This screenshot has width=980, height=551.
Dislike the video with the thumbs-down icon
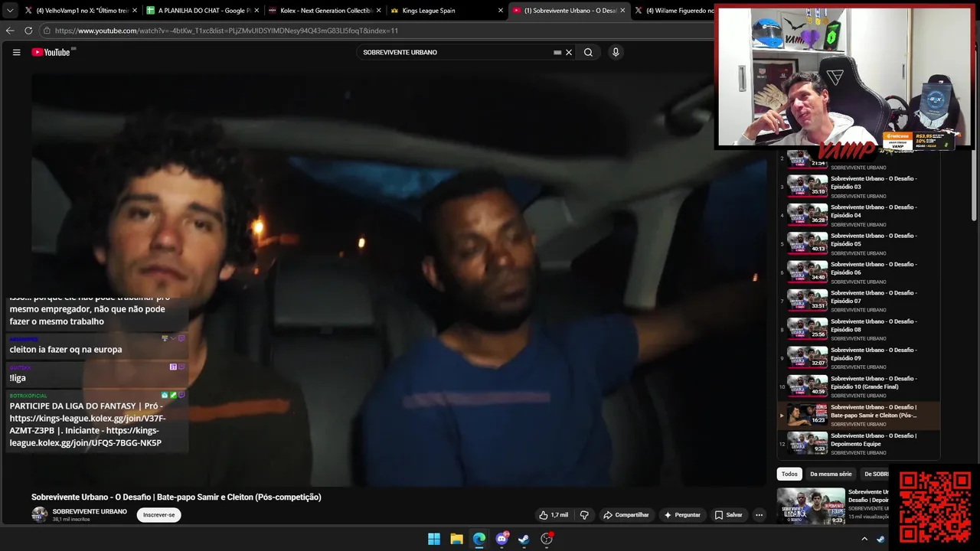tap(584, 515)
